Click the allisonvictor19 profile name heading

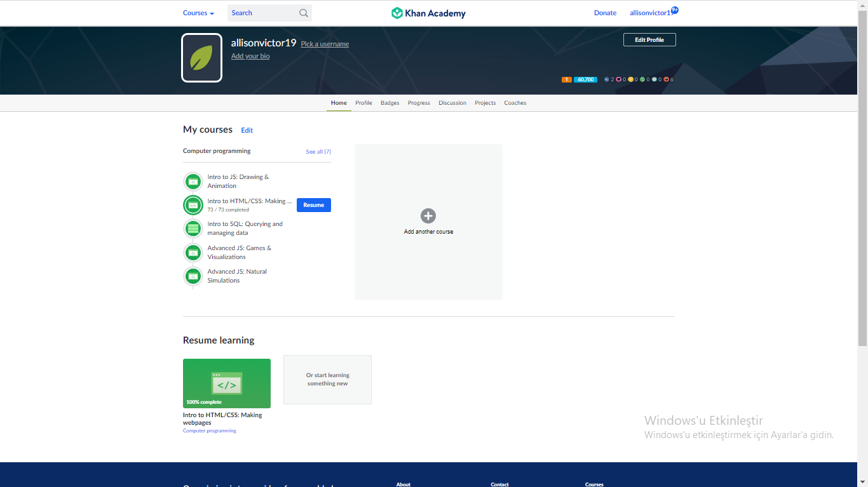(x=264, y=43)
